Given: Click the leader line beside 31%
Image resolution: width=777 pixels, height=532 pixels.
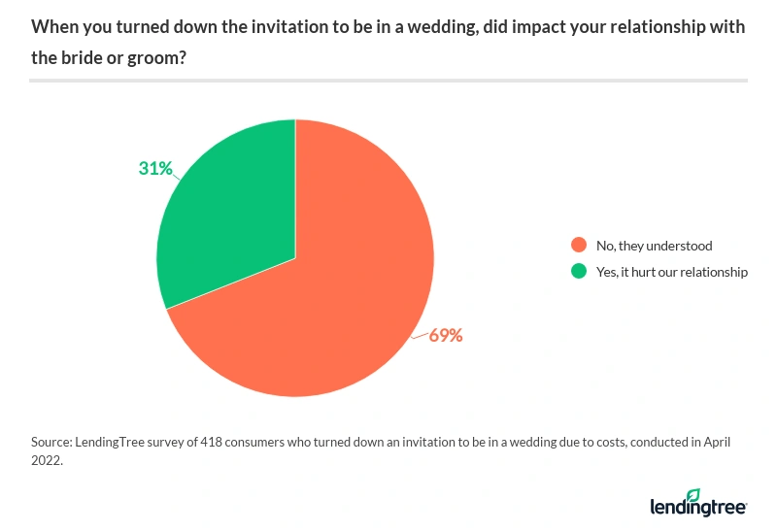Looking at the screenshot, I should click(x=181, y=177).
